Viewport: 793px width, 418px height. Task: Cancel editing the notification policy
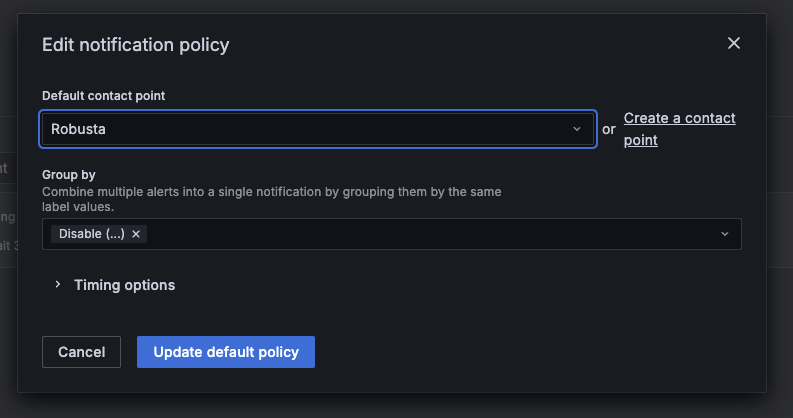click(x=81, y=352)
